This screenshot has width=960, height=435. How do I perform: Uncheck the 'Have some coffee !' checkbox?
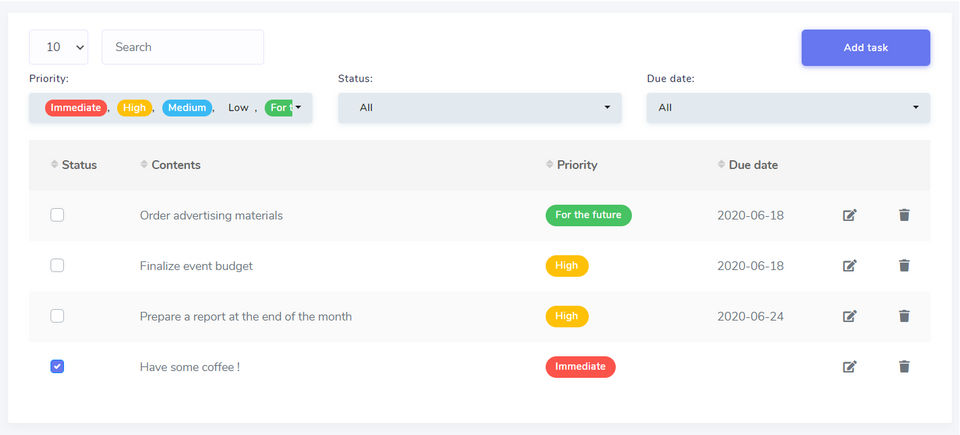pos(57,367)
